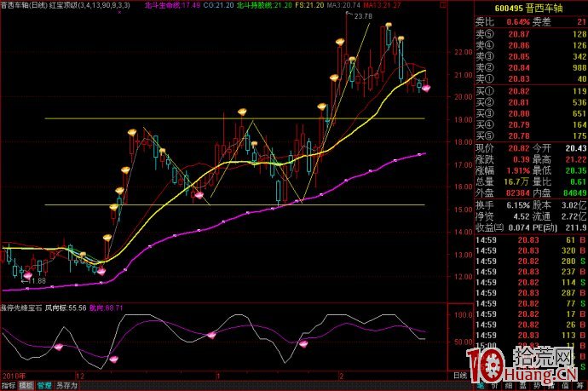Select the 值 value tab
This screenshot has width=588, height=391.
[566, 386]
